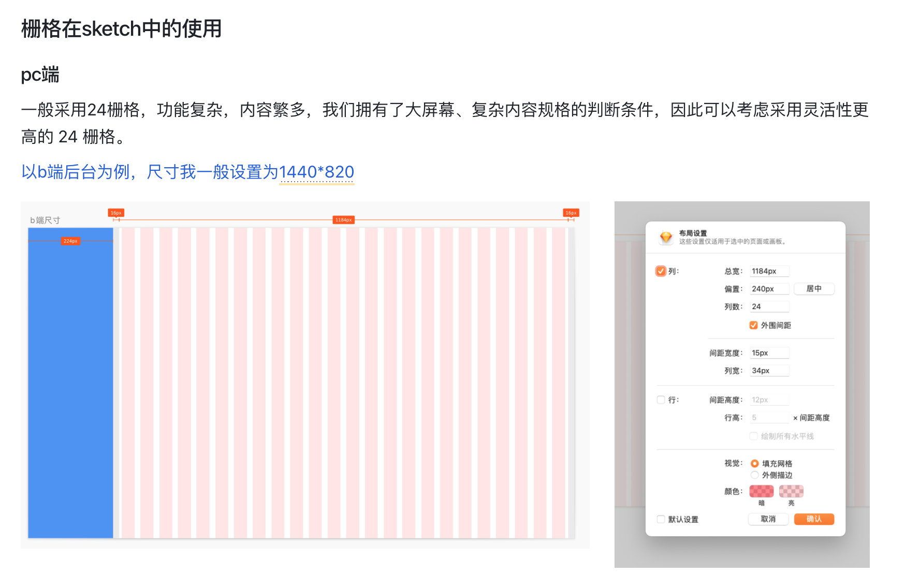Select the 填充网格 radio option
Image resolution: width=905 pixels, height=588 pixels.
coord(755,463)
